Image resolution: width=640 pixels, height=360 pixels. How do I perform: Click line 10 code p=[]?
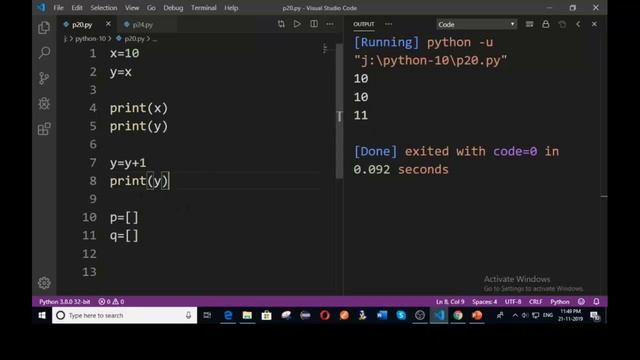[124, 217]
